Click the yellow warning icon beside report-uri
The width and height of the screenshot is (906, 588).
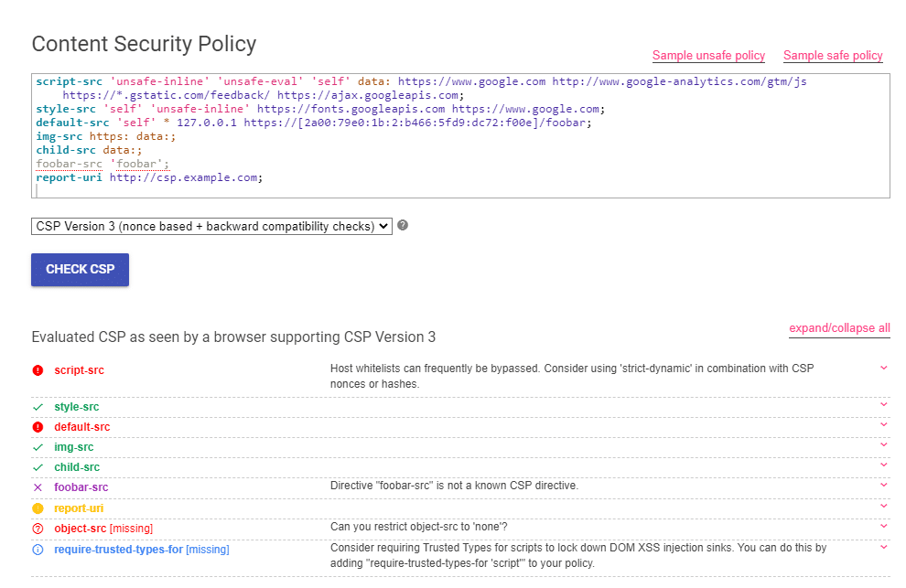[38, 508]
